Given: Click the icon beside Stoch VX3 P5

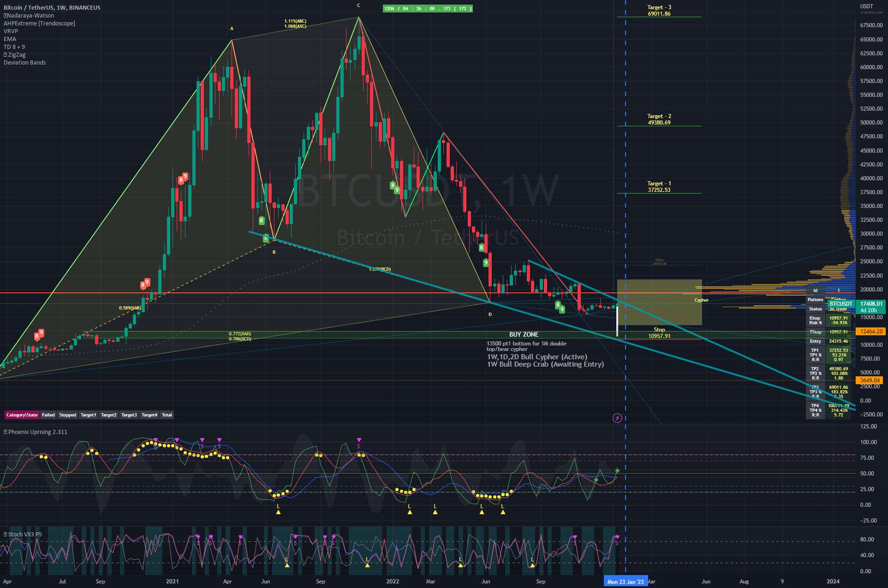Looking at the screenshot, I should [x=6, y=535].
